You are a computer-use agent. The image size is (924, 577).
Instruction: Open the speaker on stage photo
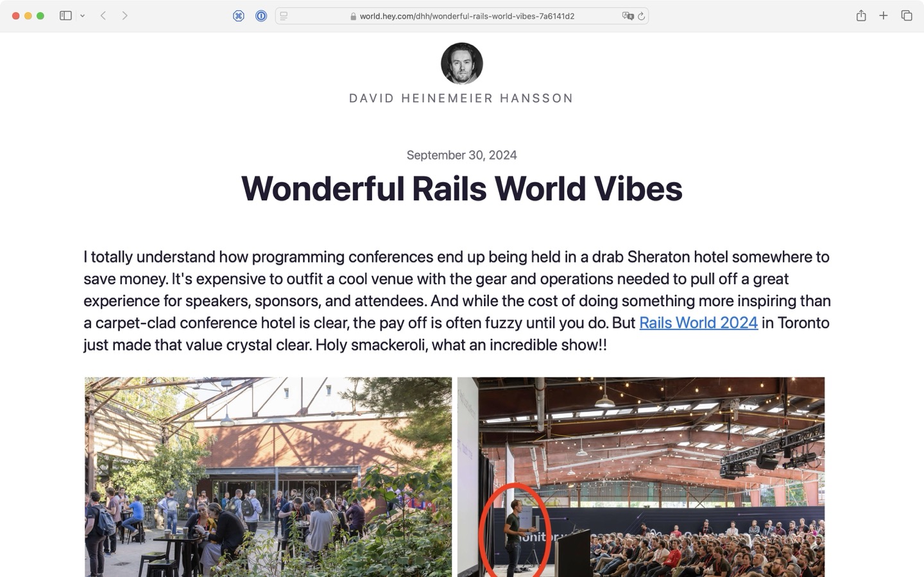tap(641, 477)
